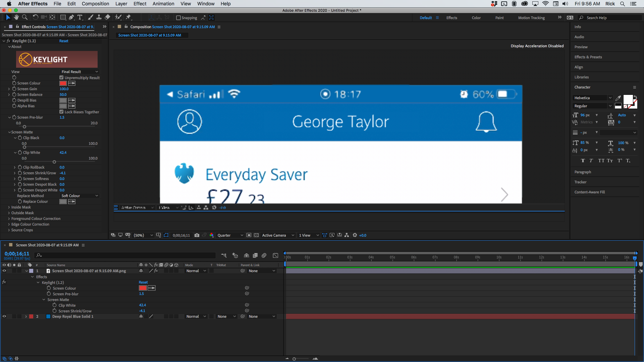Switch to the Motion Tracking workspace
This screenshot has width=644, height=362.
pos(531,17)
